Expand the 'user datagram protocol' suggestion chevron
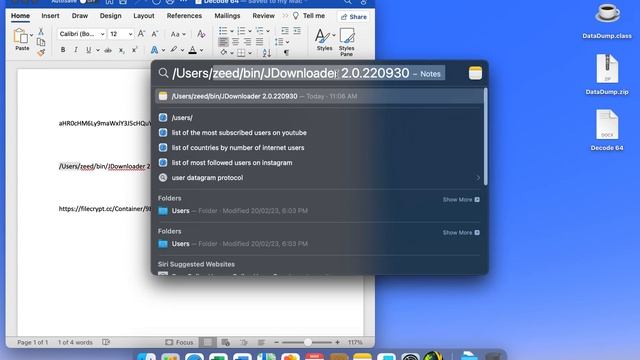The height and width of the screenshot is (360, 640). (x=478, y=178)
